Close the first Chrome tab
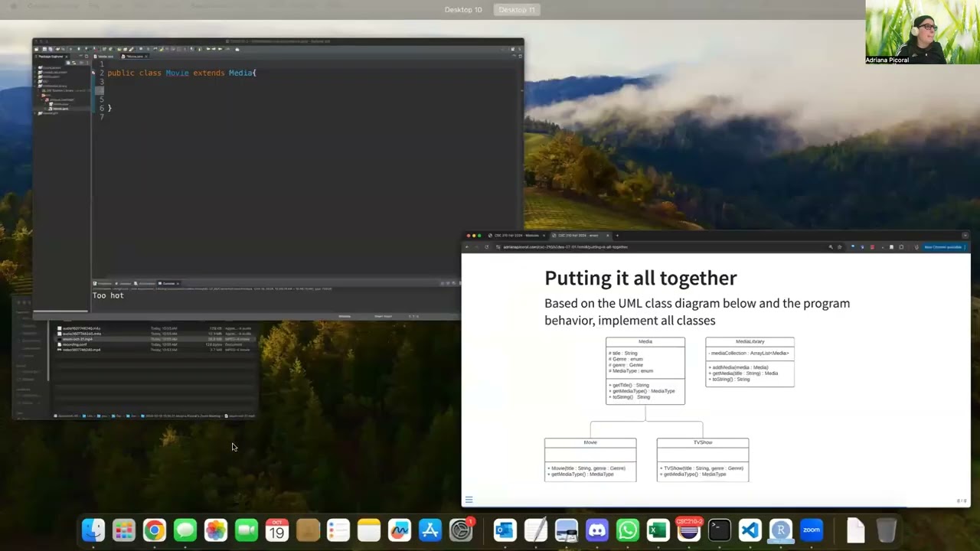Image resolution: width=980 pixels, height=551 pixels. [x=543, y=236]
